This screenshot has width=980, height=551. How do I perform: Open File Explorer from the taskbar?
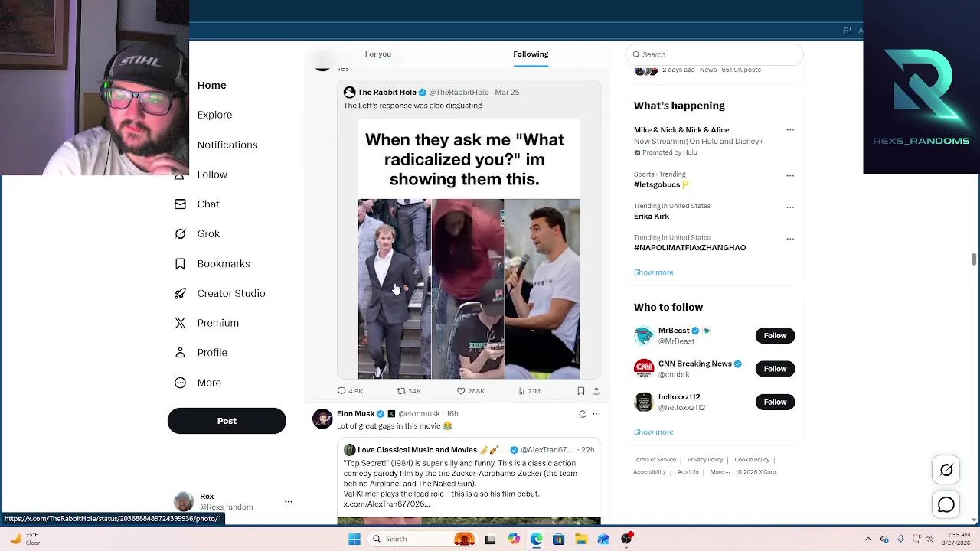581,539
